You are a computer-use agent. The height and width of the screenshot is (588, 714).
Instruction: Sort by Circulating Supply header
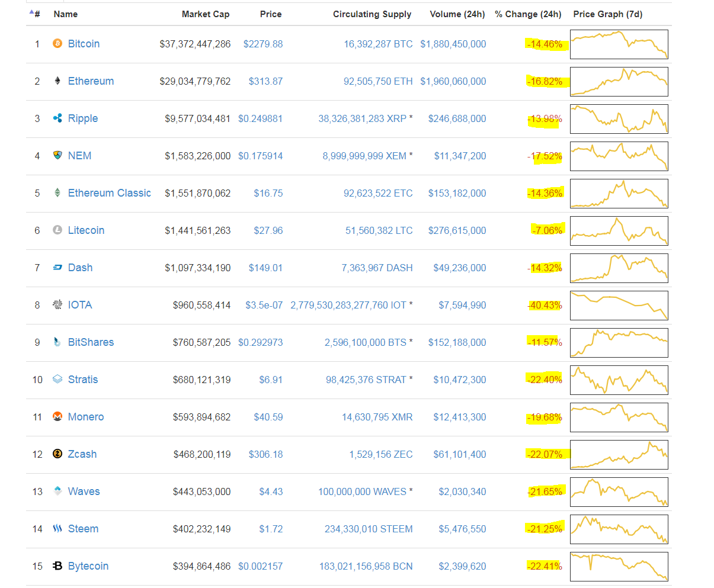coord(372,14)
